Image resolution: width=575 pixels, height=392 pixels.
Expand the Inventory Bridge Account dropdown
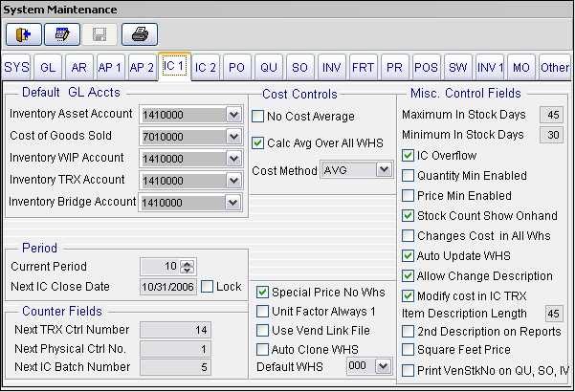coord(232,203)
